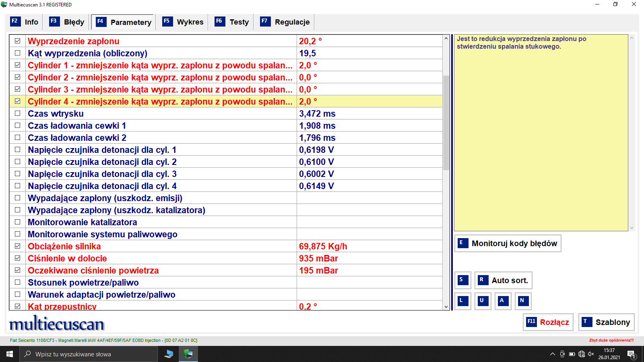644x362 pixels.
Task: Click the '0,6198 V' knock sensor value
Action: (316, 150)
